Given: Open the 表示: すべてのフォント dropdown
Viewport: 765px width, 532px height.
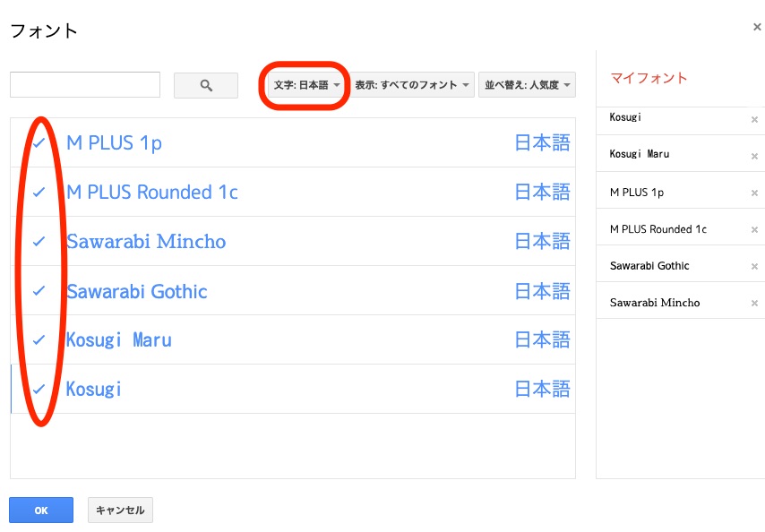Looking at the screenshot, I should click(x=412, y=85).
